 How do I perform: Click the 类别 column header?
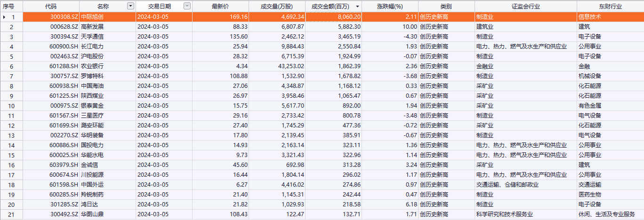pyautogui.click(x=445, y=7)
